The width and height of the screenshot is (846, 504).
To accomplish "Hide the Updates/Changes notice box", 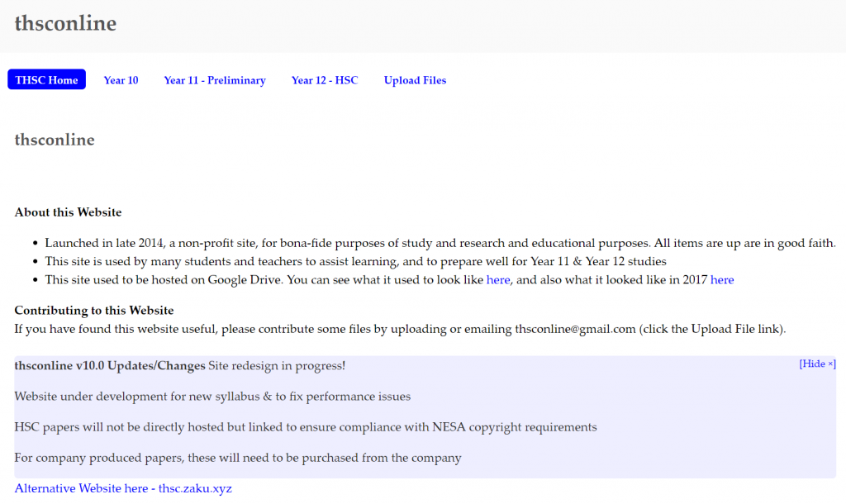I will pyautogui.click(x=817, y=364).
